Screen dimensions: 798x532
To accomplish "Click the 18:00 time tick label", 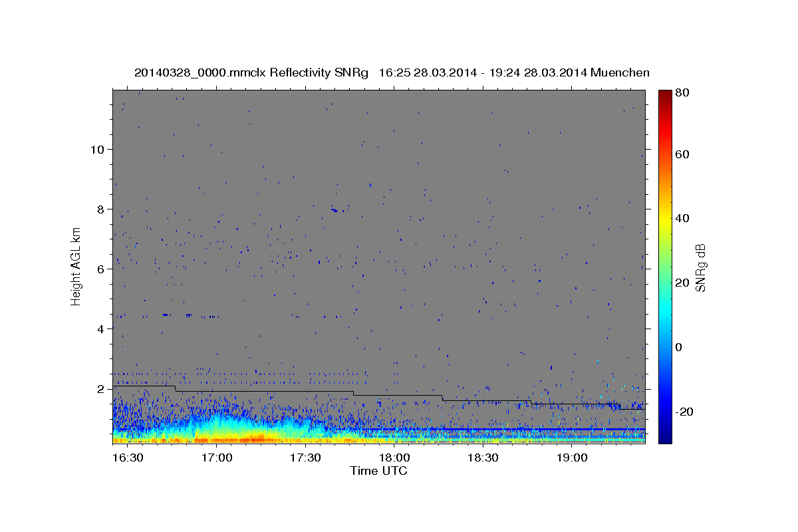I will [x=394, y=458].
